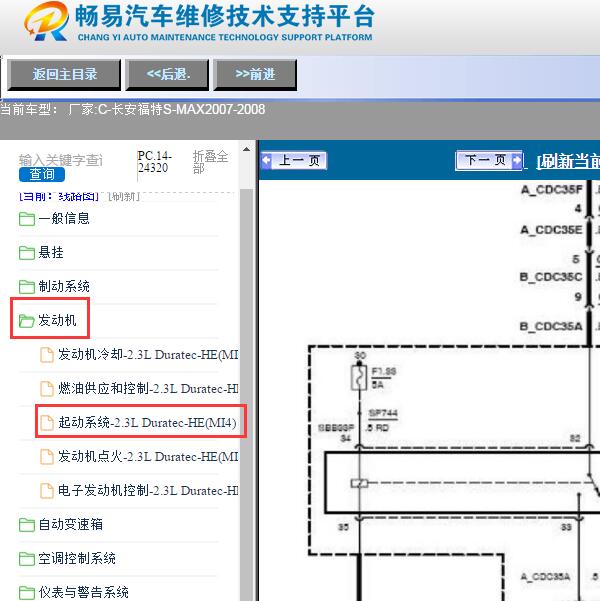This screenshot has width=600, height=601.
Task: Click 折叠全部 to collapse tree
Action: pyautogui.click(x=210, y=162)
